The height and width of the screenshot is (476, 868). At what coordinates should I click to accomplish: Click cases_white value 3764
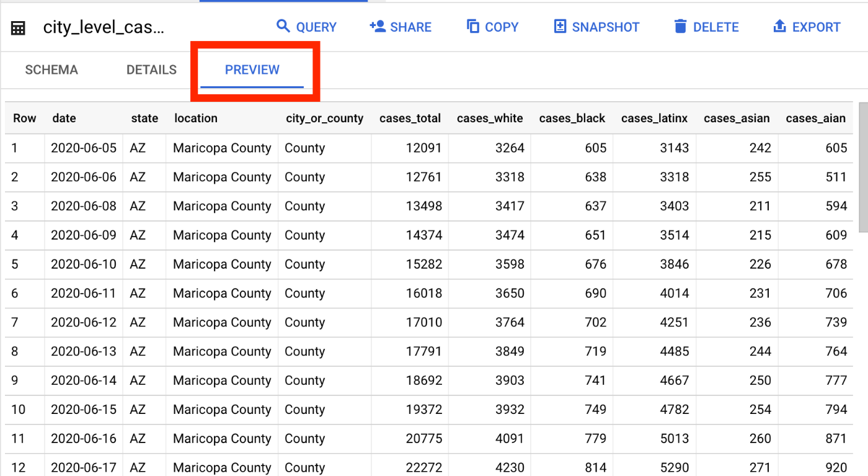(x=510, y=322)
